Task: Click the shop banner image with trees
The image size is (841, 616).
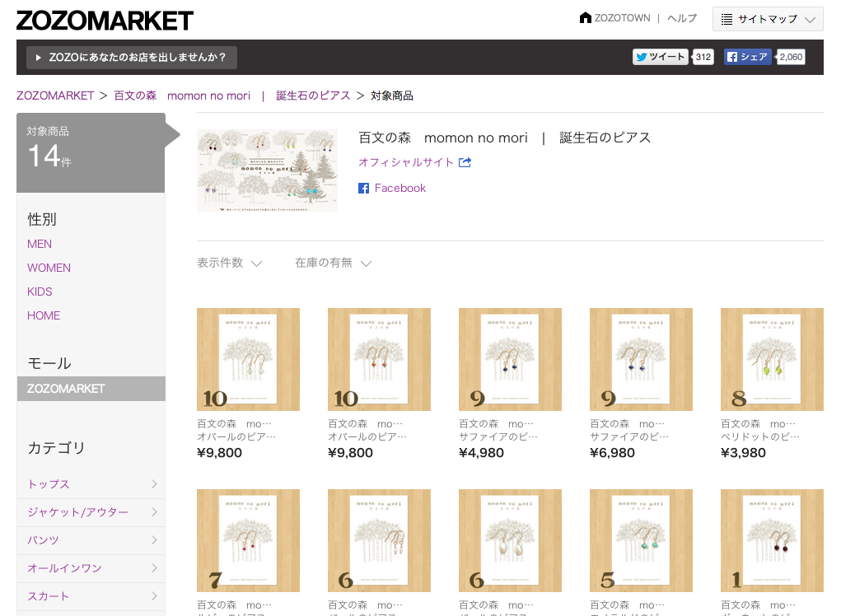Action: (267, 170)
